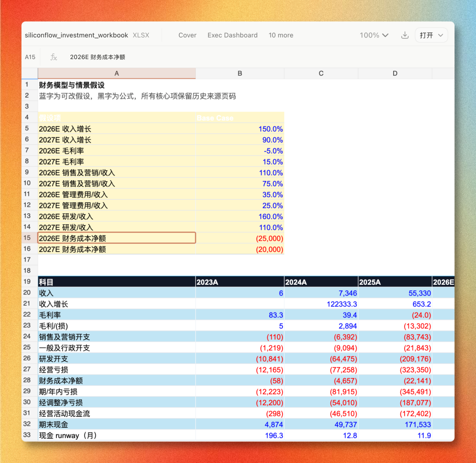Select the 75.0% value cell
476x463 pixels.
point(240,183)
